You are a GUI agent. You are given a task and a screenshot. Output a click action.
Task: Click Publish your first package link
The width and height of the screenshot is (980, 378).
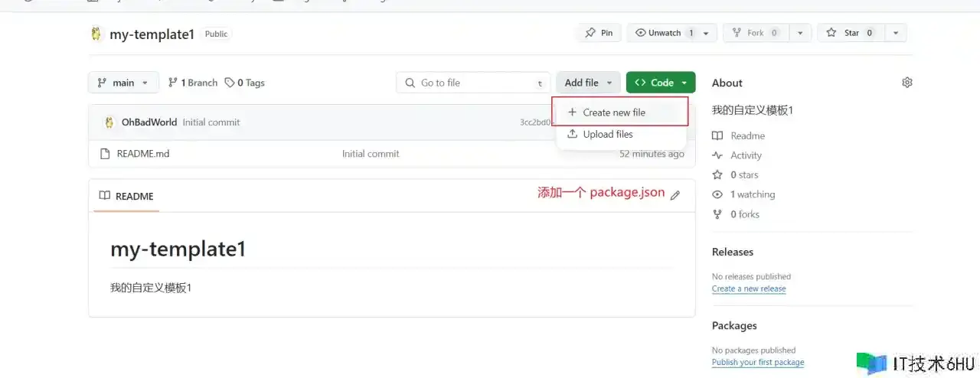pos(758,362)
